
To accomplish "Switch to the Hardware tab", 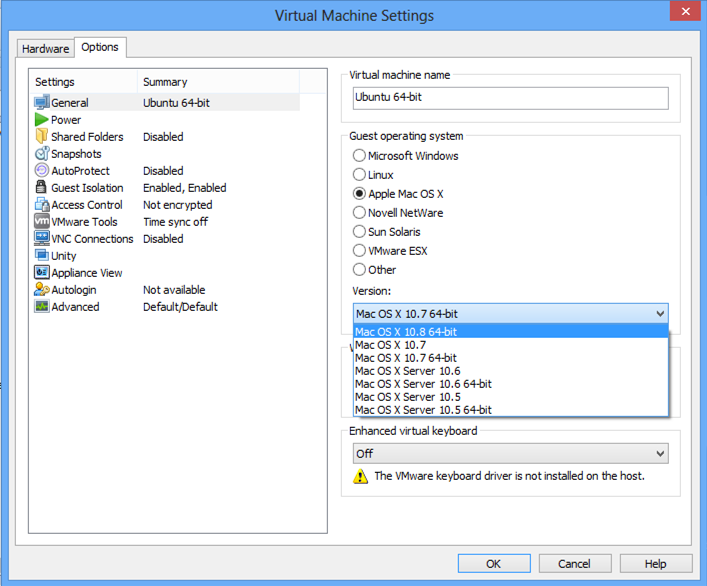I will (x=46, y=49).
